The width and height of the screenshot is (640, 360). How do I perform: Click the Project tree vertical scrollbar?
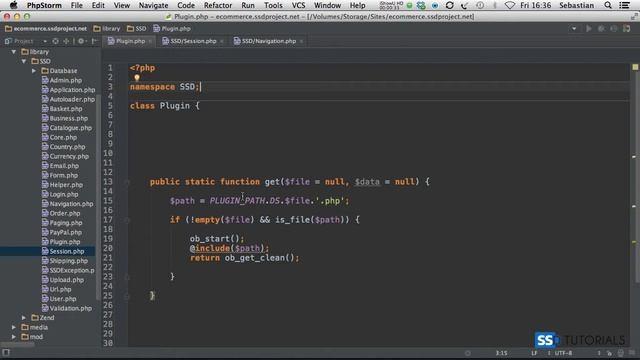click(x=98, y=196)
